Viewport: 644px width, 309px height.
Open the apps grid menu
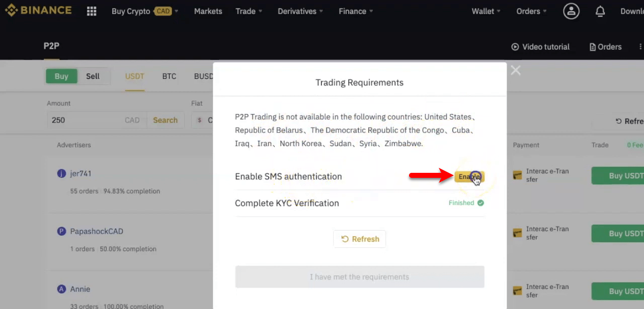click(x=92, y=11)
